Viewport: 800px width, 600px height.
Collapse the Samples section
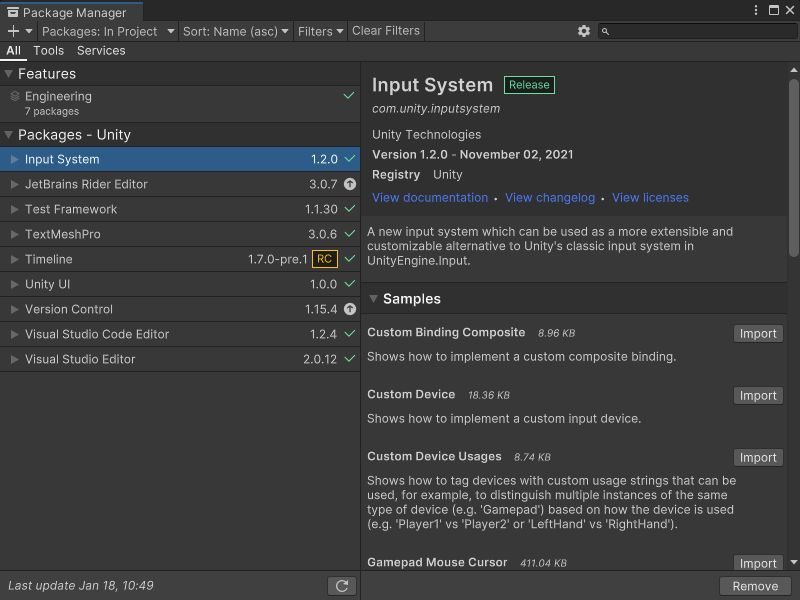click(375, 298)
